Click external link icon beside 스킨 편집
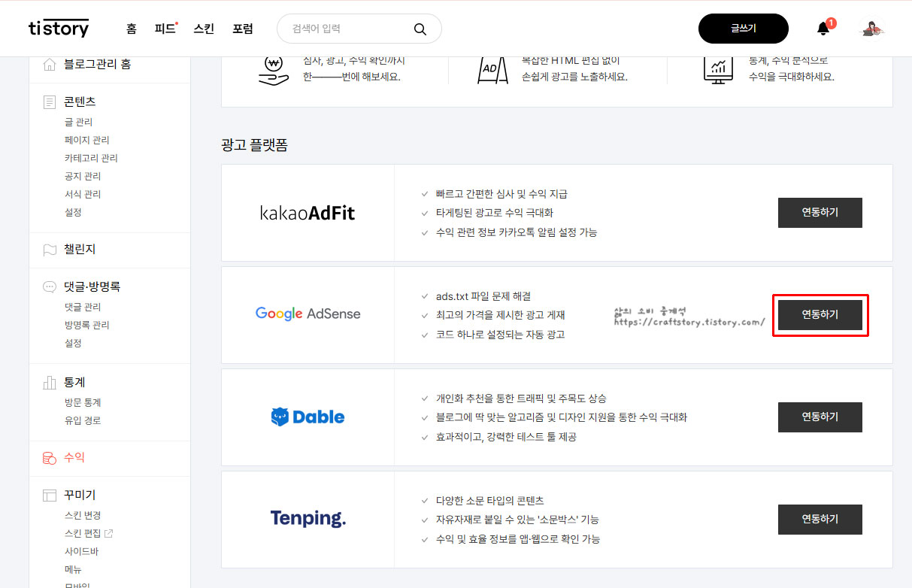This screenshot has width=912, height=588. (108, 534)
